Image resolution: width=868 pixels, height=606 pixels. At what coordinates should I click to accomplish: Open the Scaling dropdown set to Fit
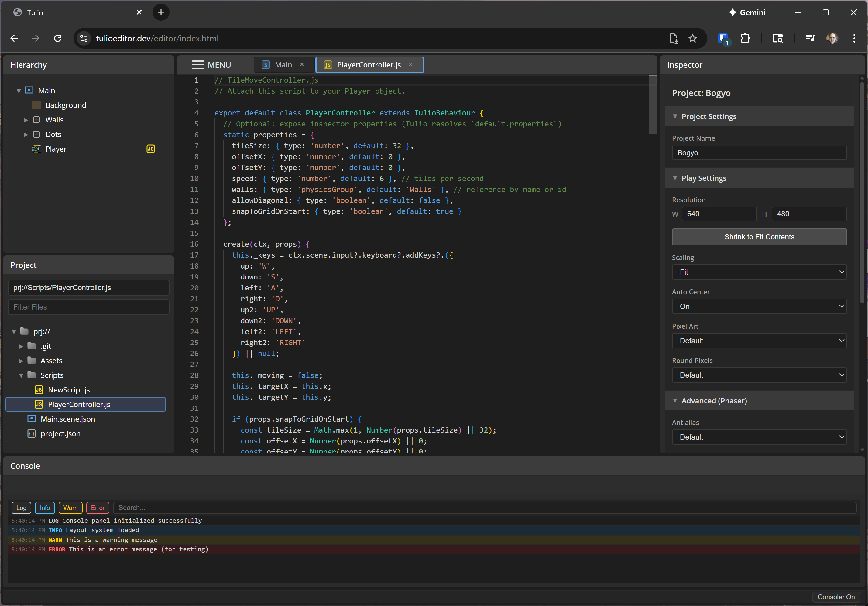759,272
